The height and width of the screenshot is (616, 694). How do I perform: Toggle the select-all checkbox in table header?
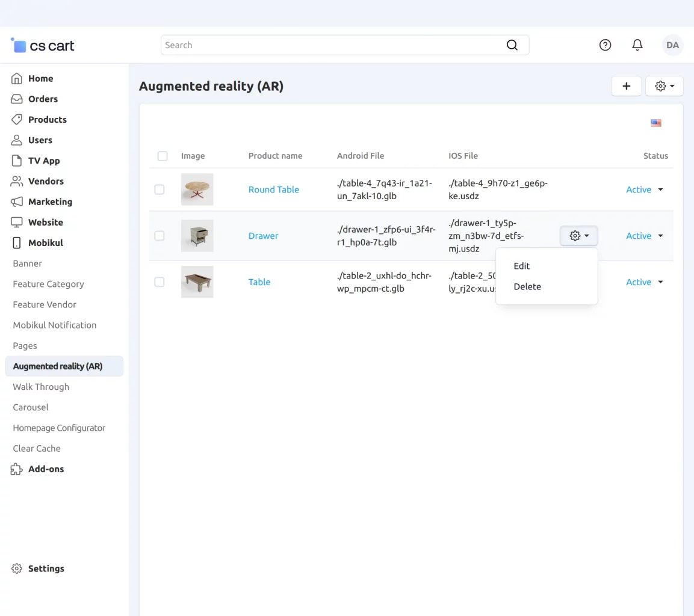[163, 156]
